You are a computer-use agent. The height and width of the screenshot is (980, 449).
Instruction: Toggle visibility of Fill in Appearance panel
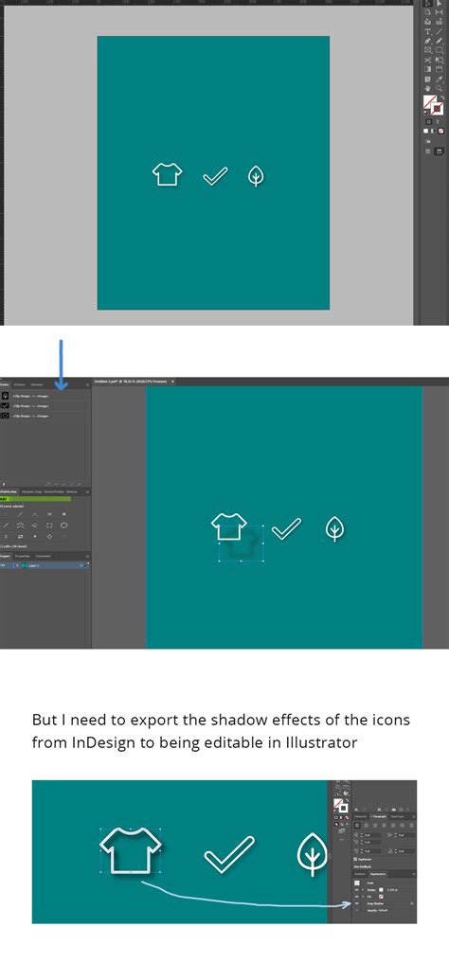click(x=356, y=897)
